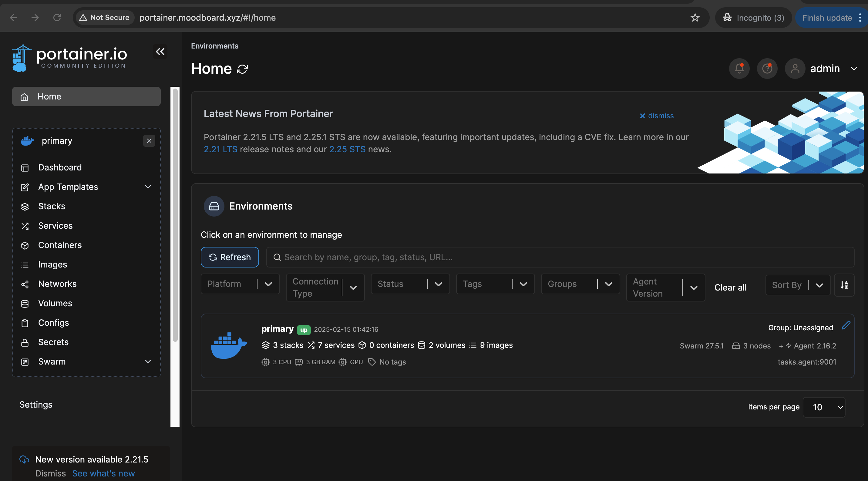The width and height of the screenshot is (868, 481).
Task: Click the Refresh environments button
Action: 230,257
